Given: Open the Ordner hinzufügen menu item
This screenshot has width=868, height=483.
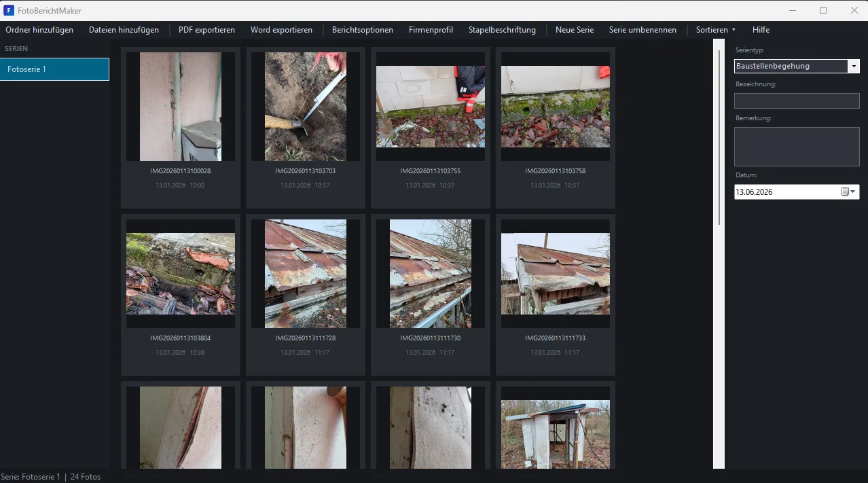Looking at the screenshot, I should click(x=39, y=30).
